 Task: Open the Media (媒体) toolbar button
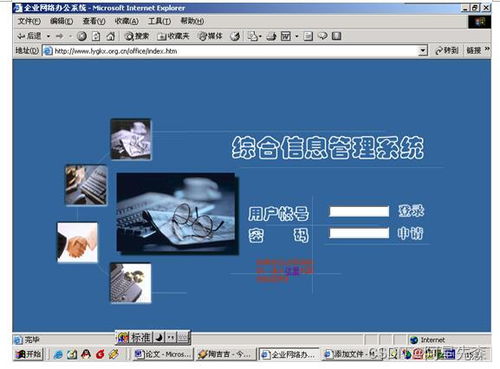pos(210,36)
